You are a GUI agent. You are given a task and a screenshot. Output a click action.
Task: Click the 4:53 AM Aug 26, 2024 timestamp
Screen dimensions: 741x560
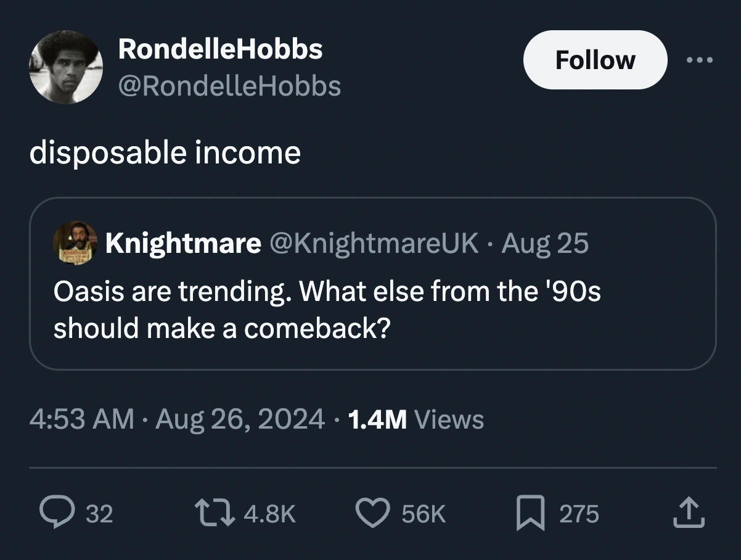point(176,419)
